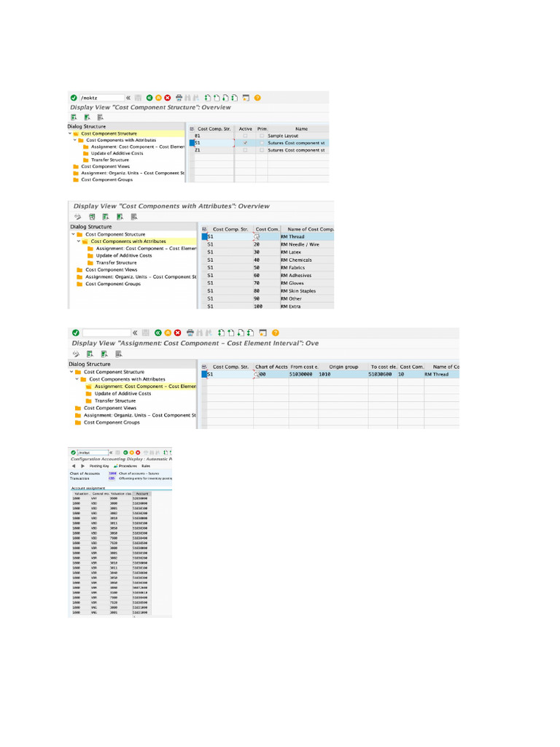The image size is (560, 747).
Task: Click help question mark in Cost Component Structure view
Action: [x=257, y=98]
